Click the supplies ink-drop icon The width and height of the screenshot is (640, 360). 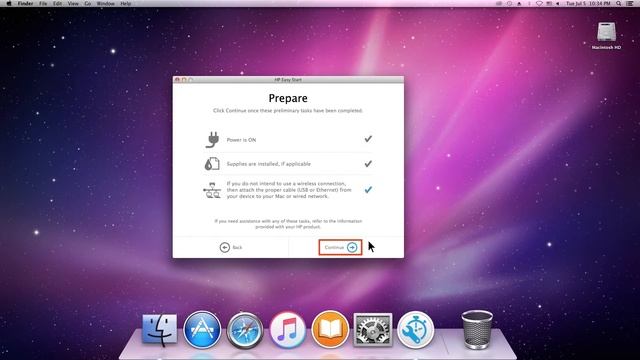(212, 164)
